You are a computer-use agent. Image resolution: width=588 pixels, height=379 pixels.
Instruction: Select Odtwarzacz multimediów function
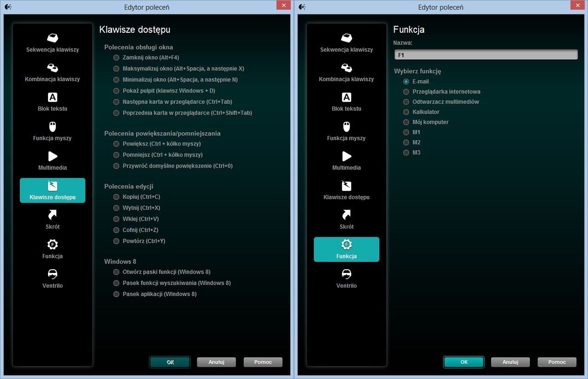[x=406, y=102]
